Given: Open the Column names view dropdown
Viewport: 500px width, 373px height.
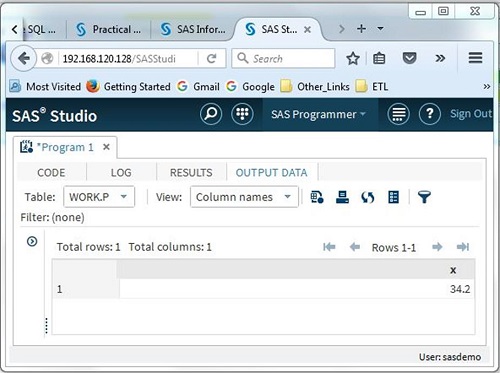Looking at the screenshot, I should pyautogui.click(x=244, y=197).
